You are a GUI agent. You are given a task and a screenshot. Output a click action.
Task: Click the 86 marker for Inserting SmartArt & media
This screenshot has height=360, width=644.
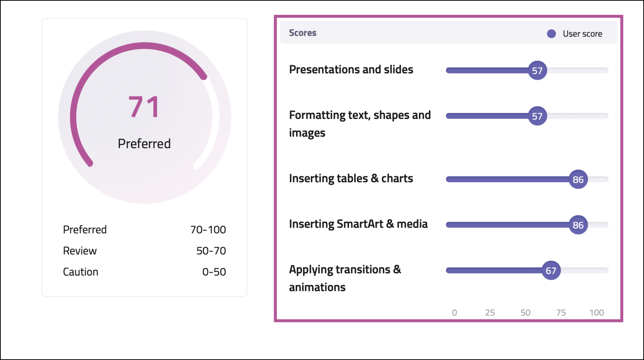(x=578, y=225)
